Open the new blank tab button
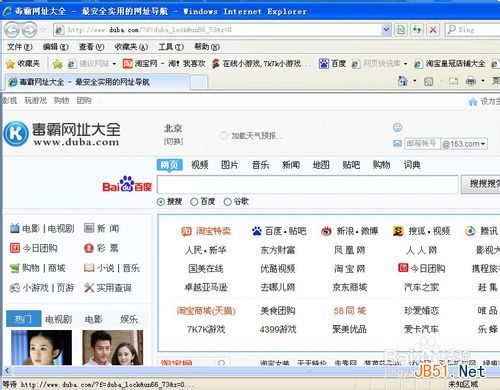The image size is (500, 390). [199, 82]
